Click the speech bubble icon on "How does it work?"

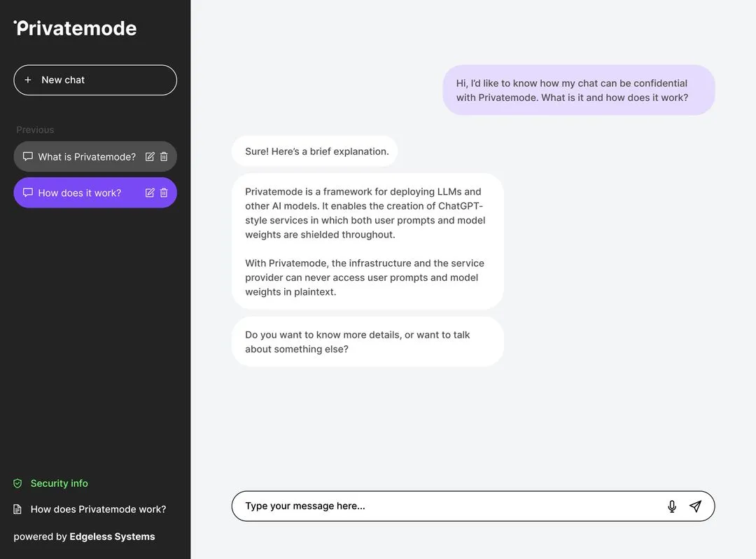coord(27,192)
